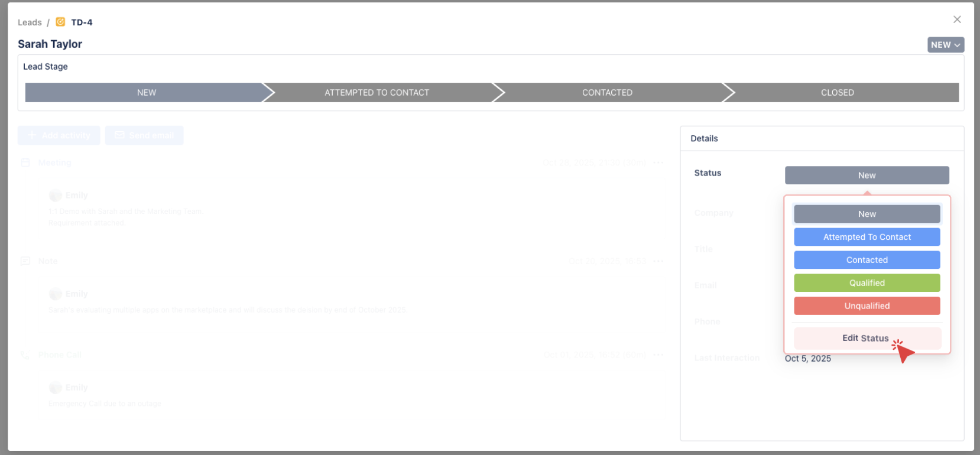Image resolution: width=980 pixels, height=455 pixels.
Task: Pick the green Qualified status
Action: 867,283
